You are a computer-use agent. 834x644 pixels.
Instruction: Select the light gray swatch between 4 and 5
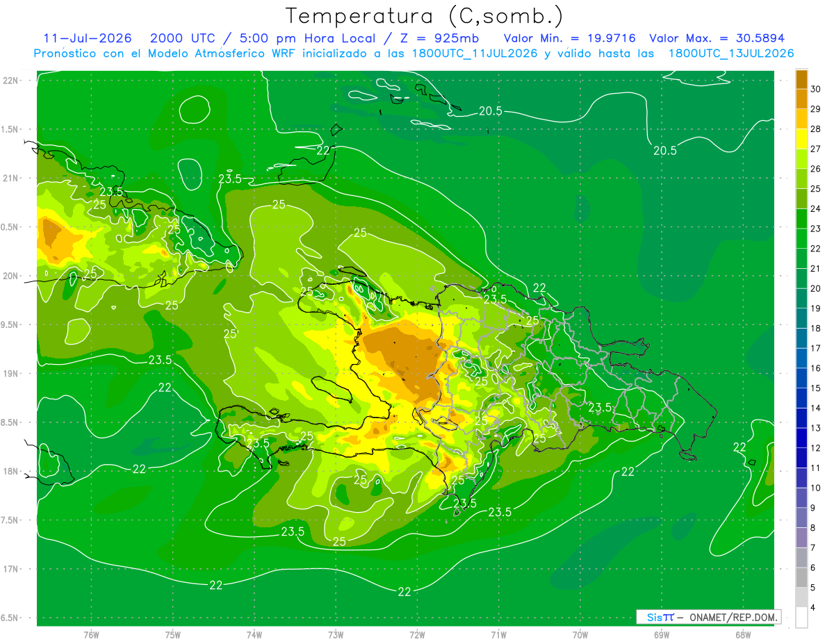point(801,597)
